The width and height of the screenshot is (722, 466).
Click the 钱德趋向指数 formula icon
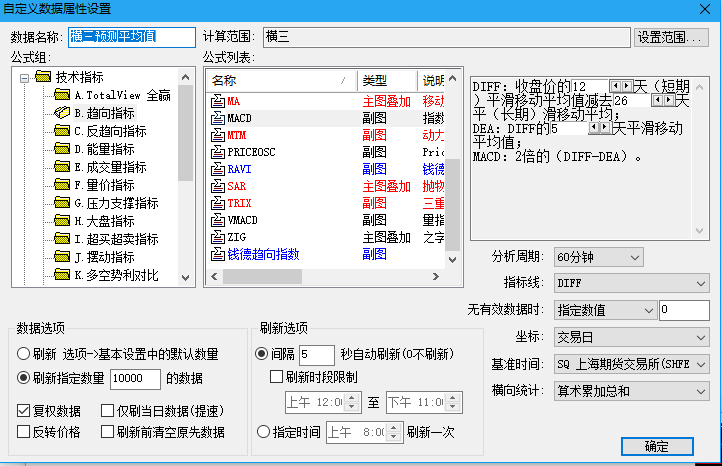(x=217, y=255)
